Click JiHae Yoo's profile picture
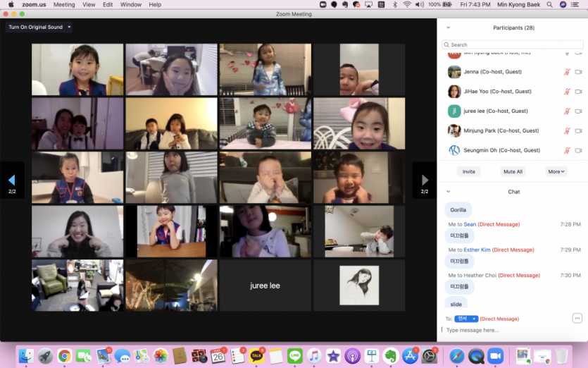 coord(454,91)
